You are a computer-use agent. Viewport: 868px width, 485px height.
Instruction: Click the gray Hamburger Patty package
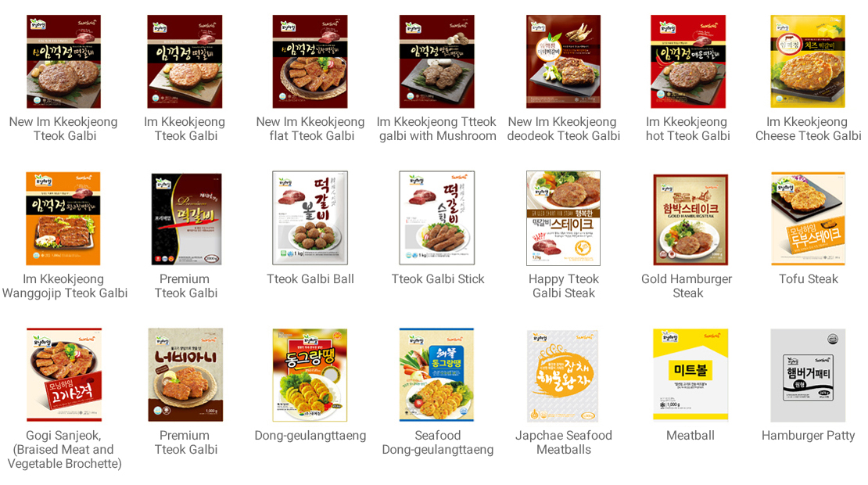pyautogui.click(x=809, y=375)
